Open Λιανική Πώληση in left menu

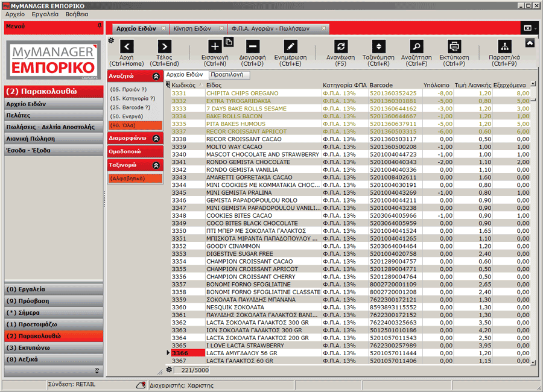[54, 139]
